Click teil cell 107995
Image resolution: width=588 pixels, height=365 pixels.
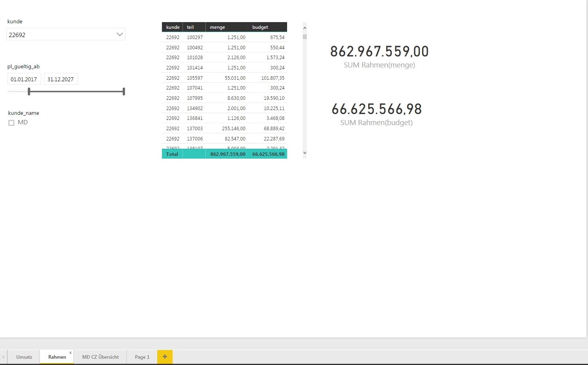[x=195, y=98]
